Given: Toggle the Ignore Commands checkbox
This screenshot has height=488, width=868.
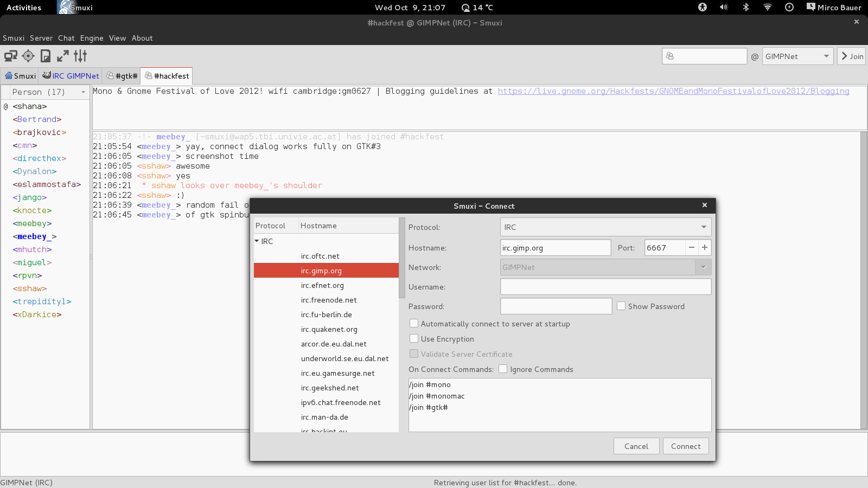Looking at the screenshot, I should [503, 369].
